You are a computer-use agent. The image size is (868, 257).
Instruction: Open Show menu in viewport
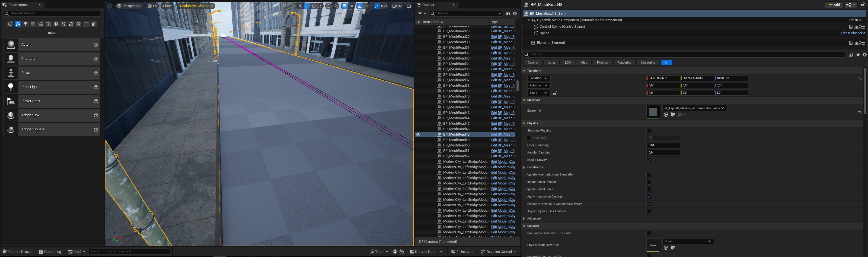(x=167, y=6)
